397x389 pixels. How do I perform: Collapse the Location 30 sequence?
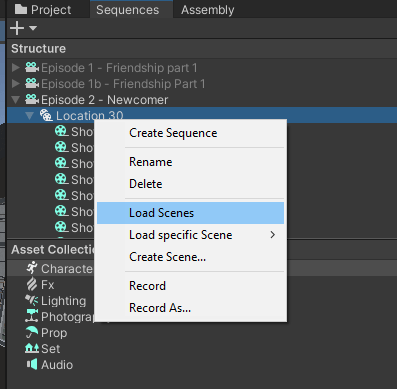pos(30,115)
